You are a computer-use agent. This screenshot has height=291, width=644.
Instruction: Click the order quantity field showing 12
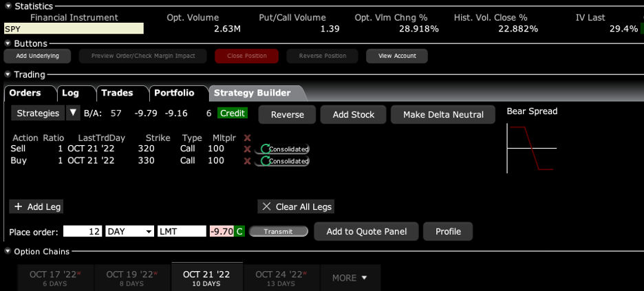pyautogui.click(x=82, y=231)
